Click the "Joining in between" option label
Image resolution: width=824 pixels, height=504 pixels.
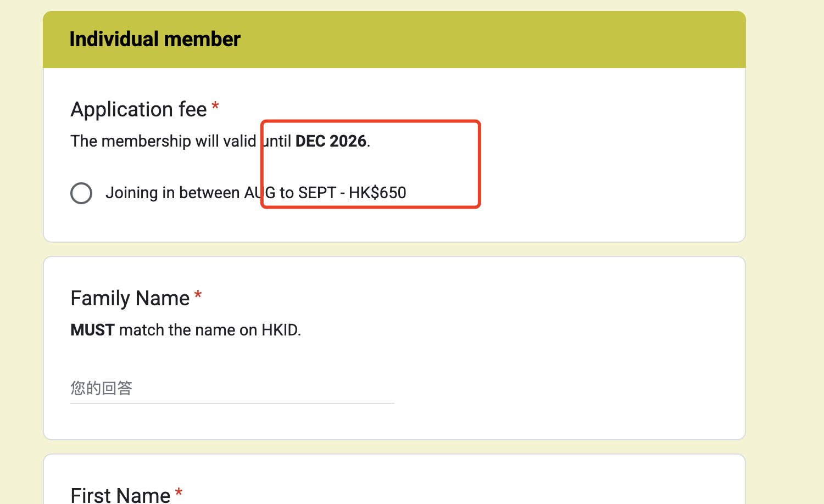point(172,193)
